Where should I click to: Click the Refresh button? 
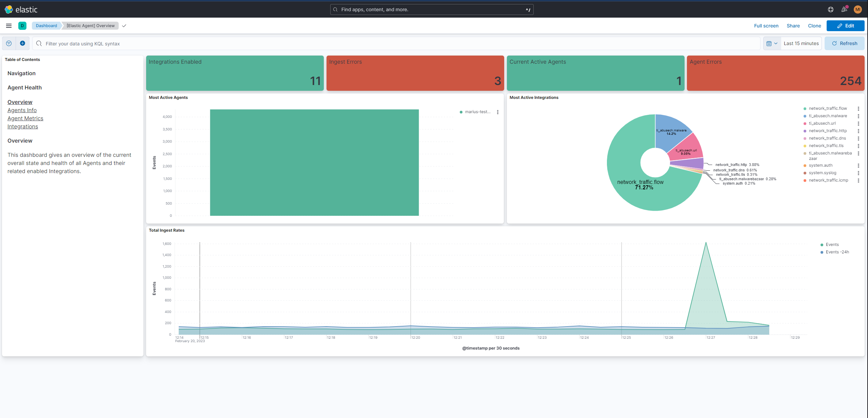[844, 43]
